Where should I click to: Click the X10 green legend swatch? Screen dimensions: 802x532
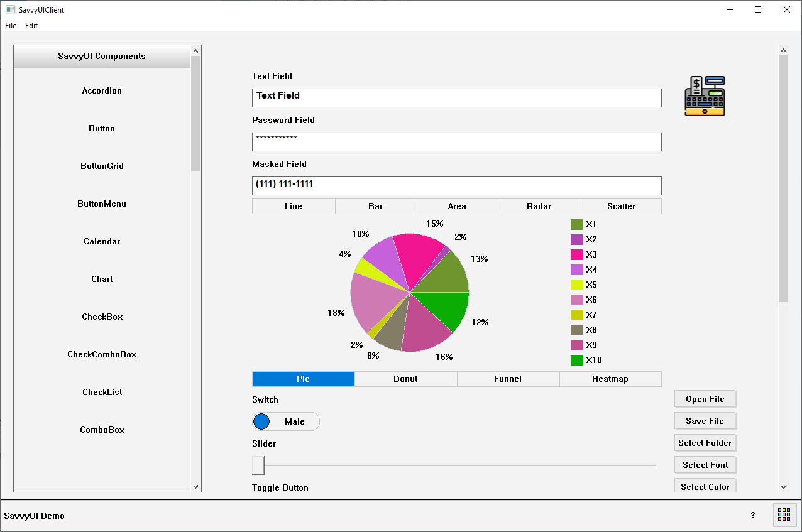pos(576,360)
